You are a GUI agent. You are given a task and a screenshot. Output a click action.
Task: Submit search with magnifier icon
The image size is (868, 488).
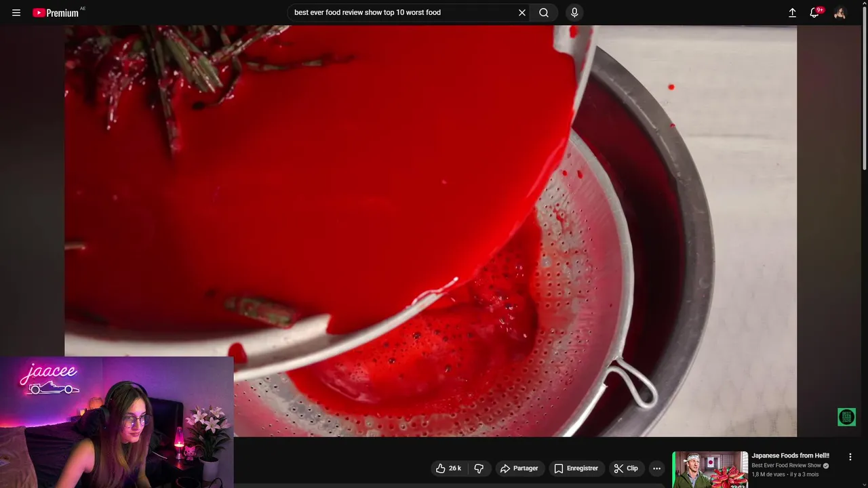(x=544, y=12)
